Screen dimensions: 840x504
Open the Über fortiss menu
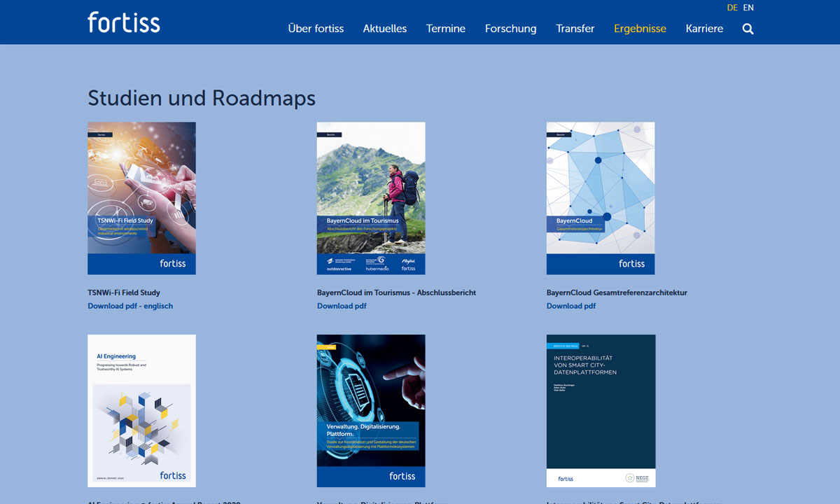click(x=316, y=29)
